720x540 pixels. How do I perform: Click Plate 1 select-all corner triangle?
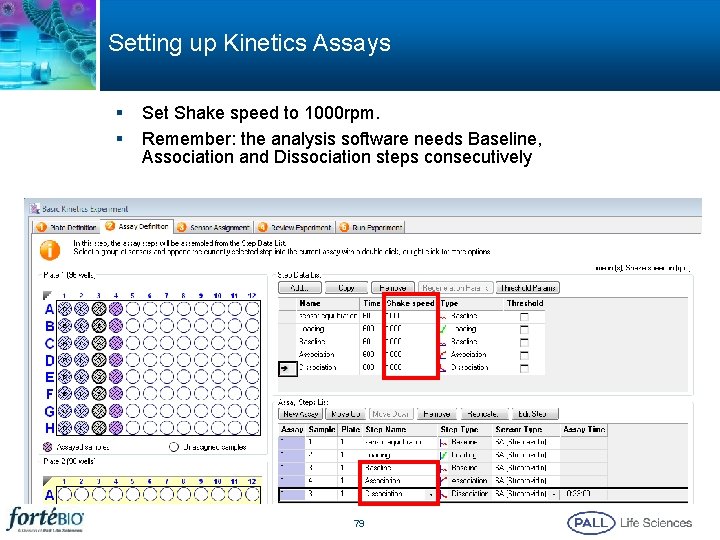click(x=47, y=295)
